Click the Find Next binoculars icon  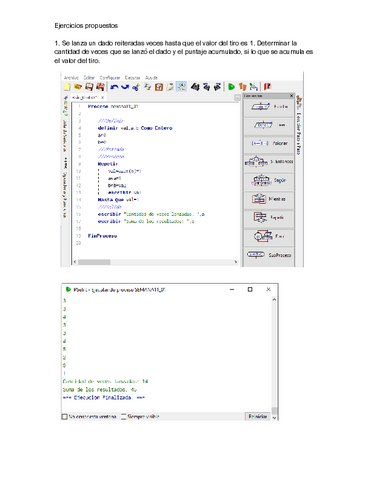click(217, 87)
